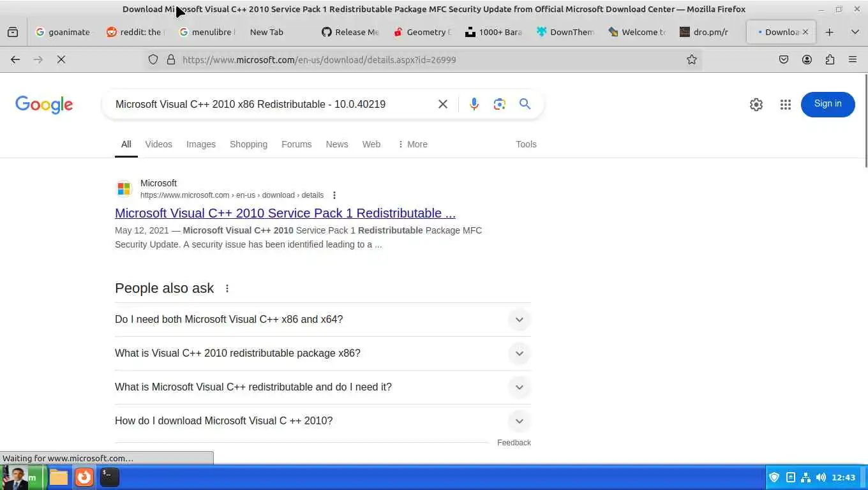Select the Videos search filter
This screenshot has width=868, height=490.
click(158, 144)
